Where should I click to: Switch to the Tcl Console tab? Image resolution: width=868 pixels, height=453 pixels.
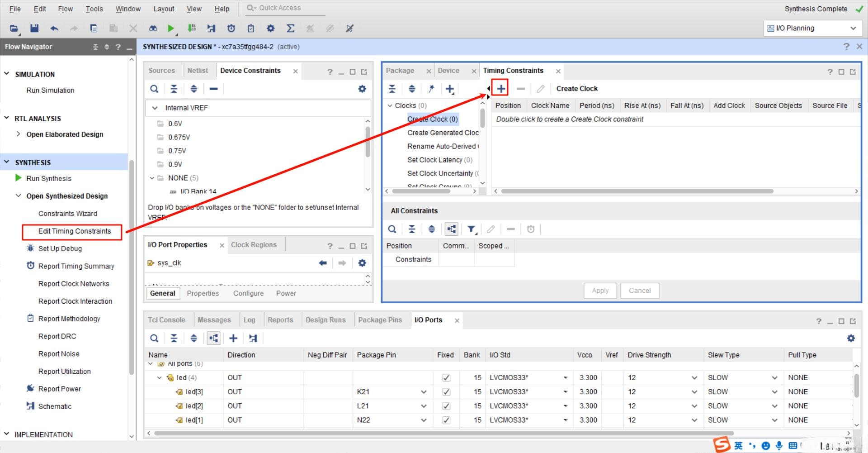pos(166,320)
